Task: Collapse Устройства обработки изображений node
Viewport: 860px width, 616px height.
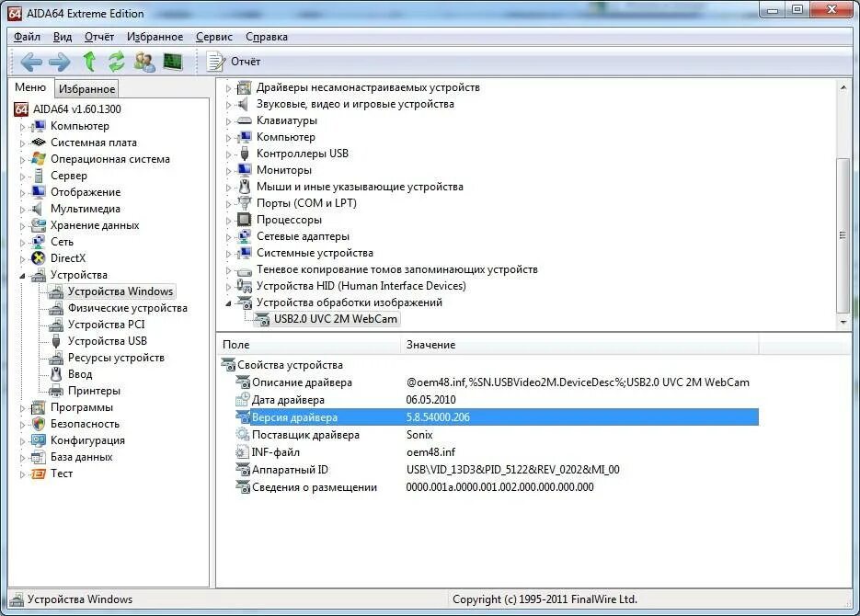Action: pos(228,303)
